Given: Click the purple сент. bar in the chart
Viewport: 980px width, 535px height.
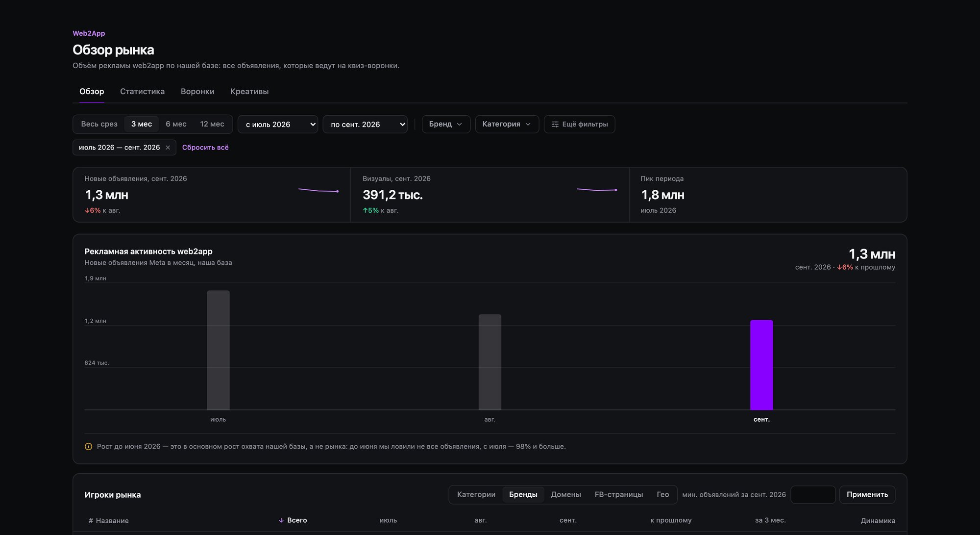Looking at the screenshot, I should click(761, 365).
